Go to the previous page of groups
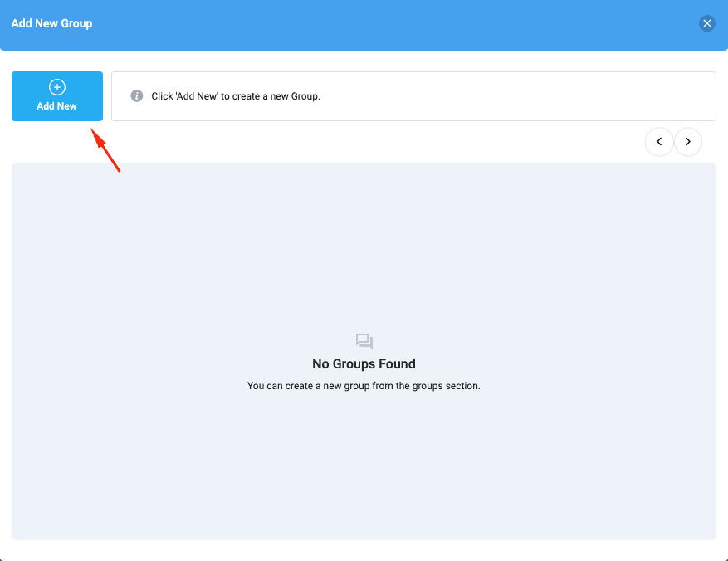This screenshot has width=728, height=561. (x=659, y=142)
